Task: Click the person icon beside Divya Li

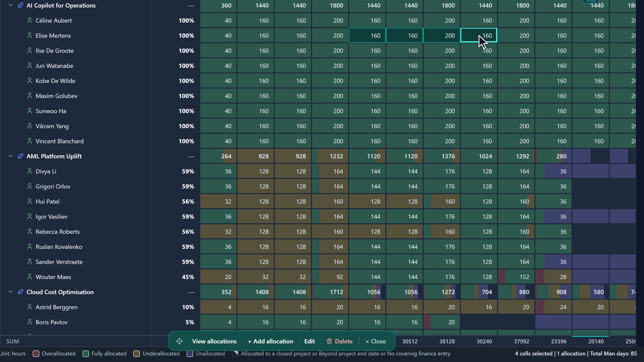Action: (30, 171)
